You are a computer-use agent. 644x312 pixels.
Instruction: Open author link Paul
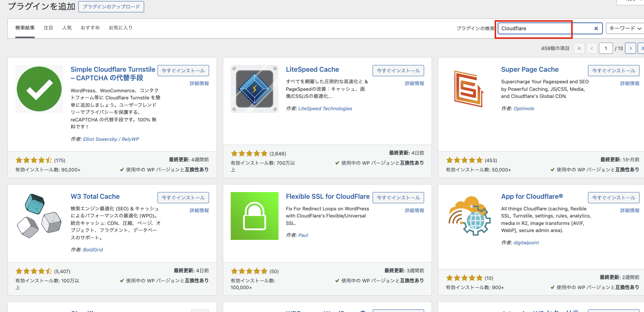[x=303, y=235]
